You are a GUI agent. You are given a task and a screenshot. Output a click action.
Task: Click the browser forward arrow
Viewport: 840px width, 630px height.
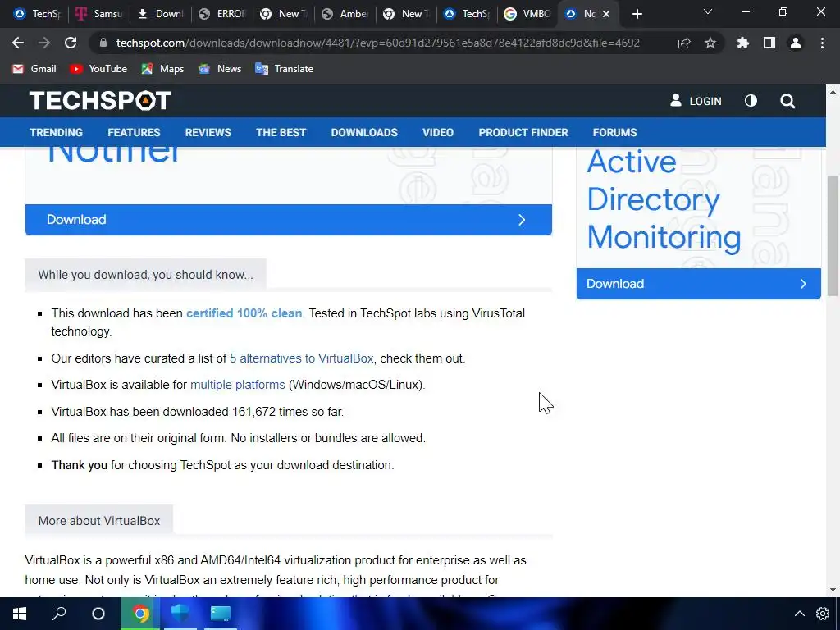[44, 43]
